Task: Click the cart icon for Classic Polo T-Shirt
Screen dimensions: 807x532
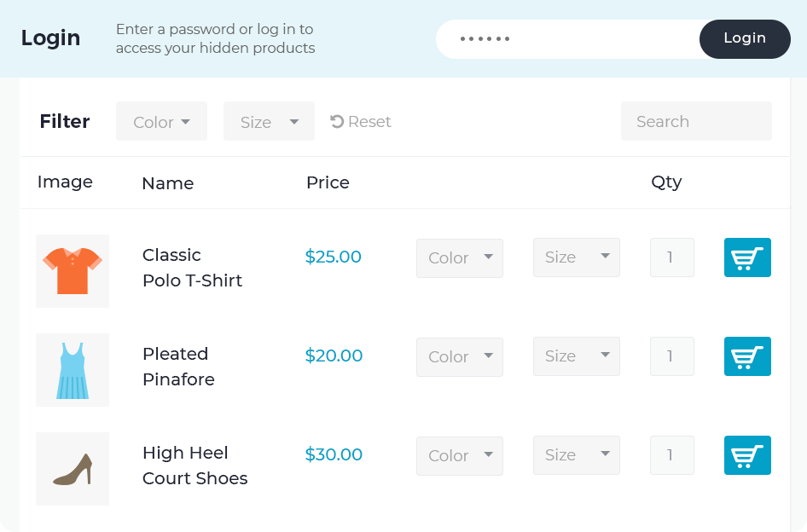Action: tap(747, 257)
